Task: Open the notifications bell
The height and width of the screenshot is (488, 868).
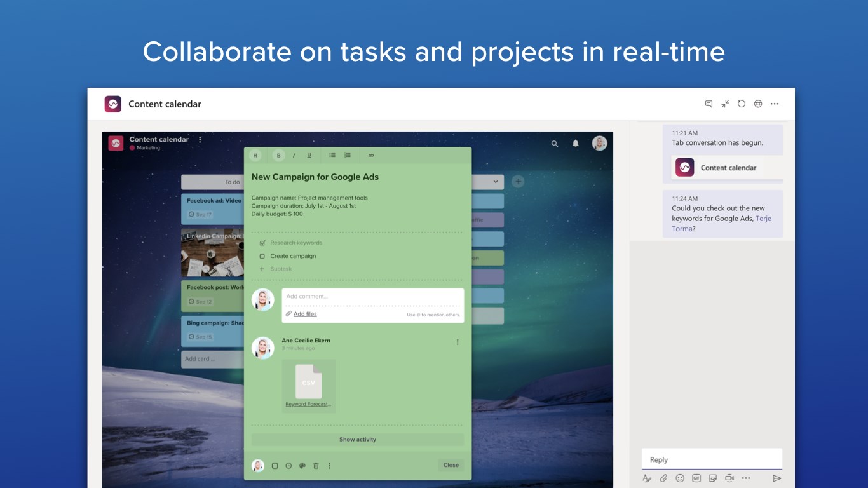Action: (576, 144)
